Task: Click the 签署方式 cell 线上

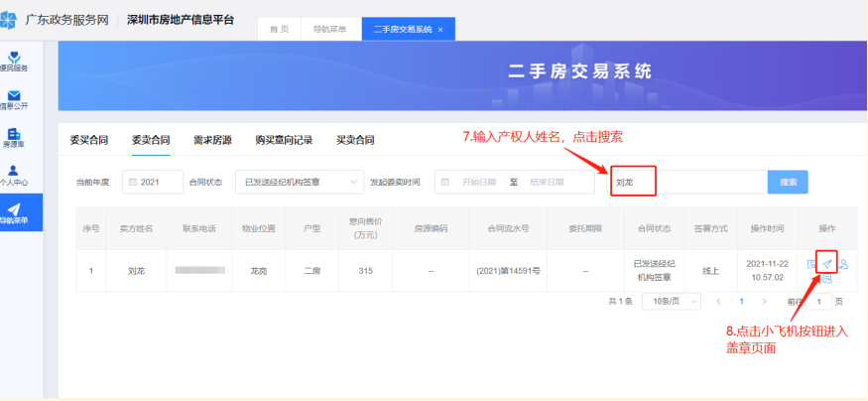Action: [711, 271]
